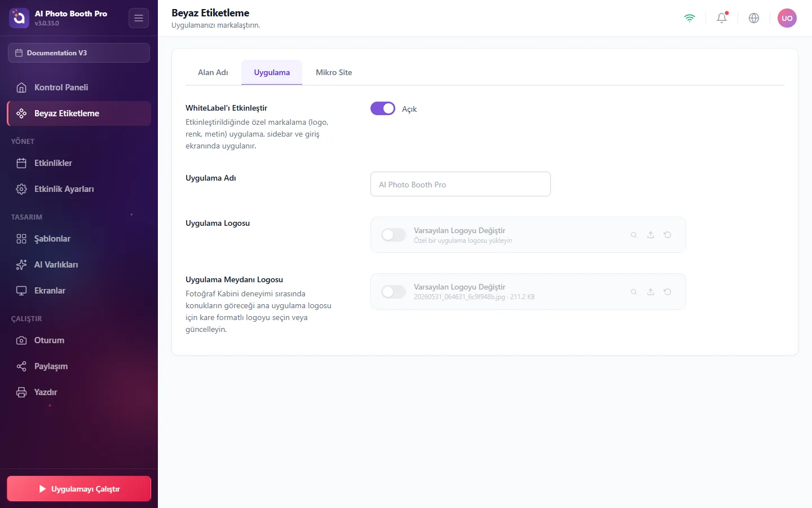This screenshot has height=508, width=812.
Task: Open language selection with the globe icon
Action: coord(754,18)
